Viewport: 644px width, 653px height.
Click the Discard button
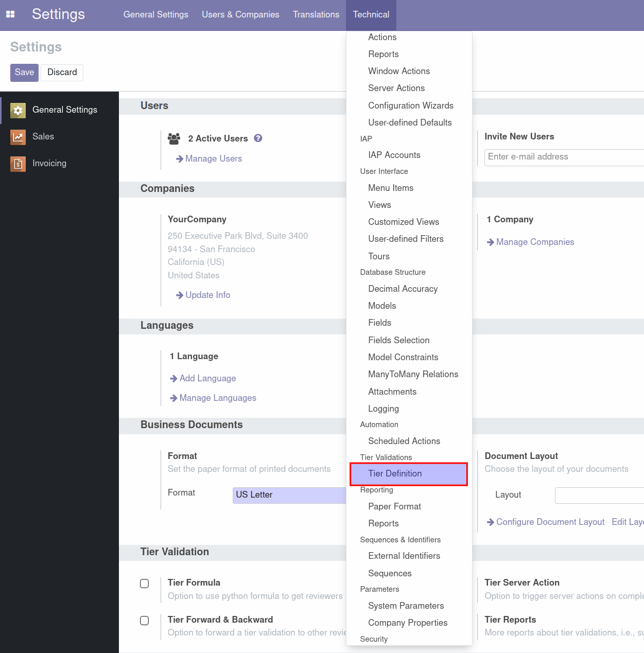(x=62, y=73)
